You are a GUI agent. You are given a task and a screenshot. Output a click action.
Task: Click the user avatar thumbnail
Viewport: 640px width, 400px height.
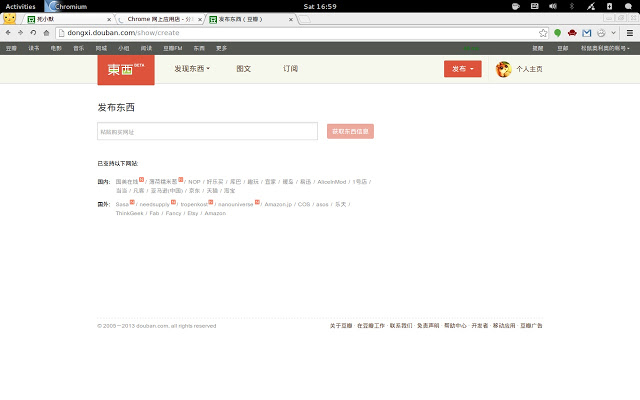(504, 69)
